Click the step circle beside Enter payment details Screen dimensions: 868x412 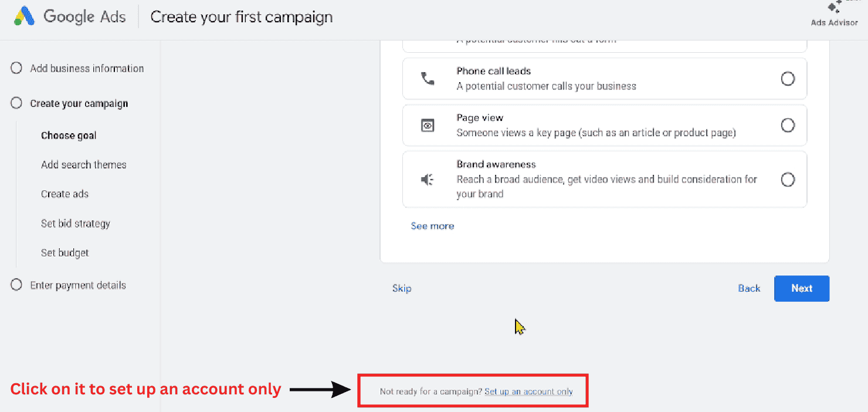click(x=16, y=285)
